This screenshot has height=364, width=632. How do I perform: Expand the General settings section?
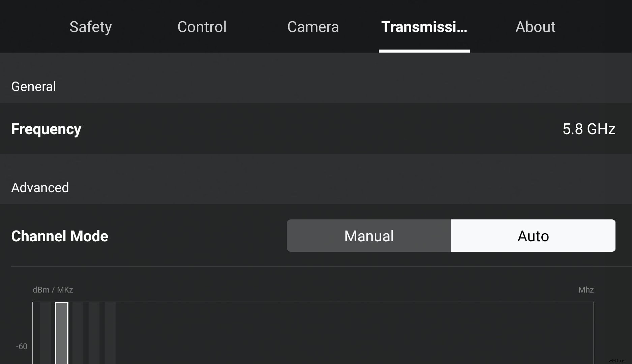(x=33, y=86)
